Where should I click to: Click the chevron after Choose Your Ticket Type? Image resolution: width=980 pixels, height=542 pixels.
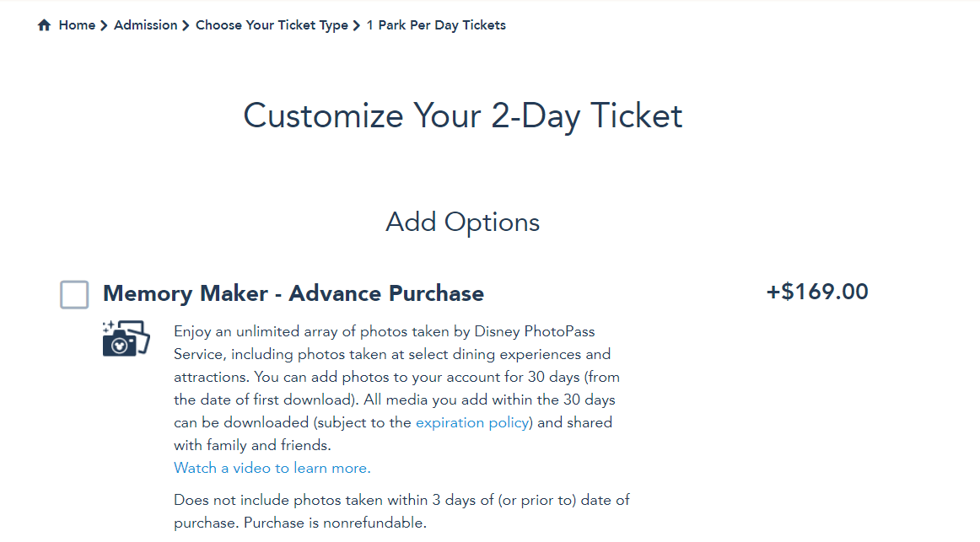pos(356,25)
